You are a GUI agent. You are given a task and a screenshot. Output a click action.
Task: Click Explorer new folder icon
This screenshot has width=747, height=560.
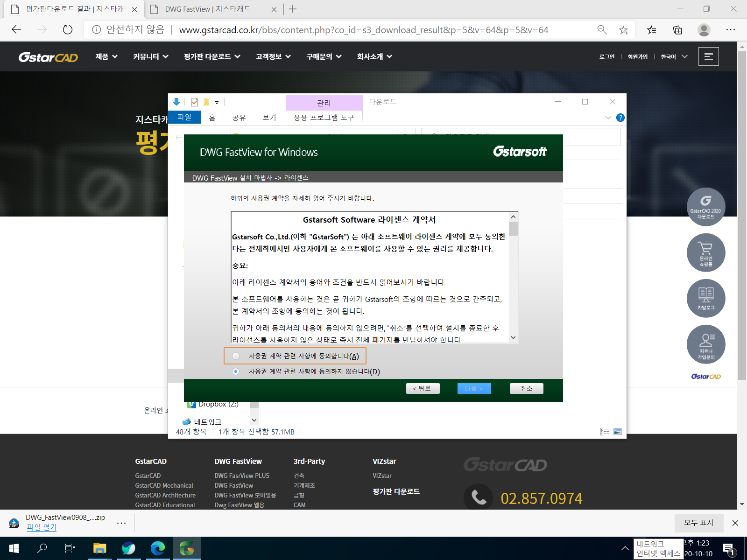pos(206,102)
